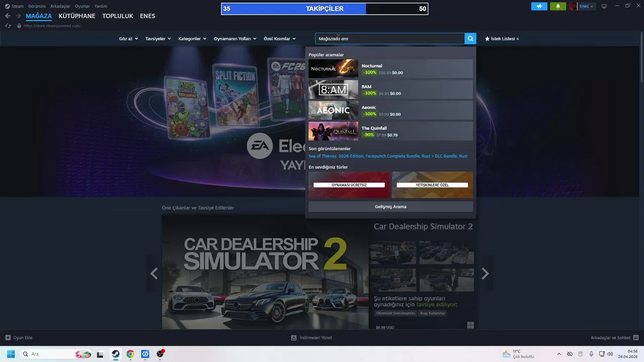
Task: Open the YETİŞKİNLERE ÖZEL genre tile
Action: (x=432, y=185)
